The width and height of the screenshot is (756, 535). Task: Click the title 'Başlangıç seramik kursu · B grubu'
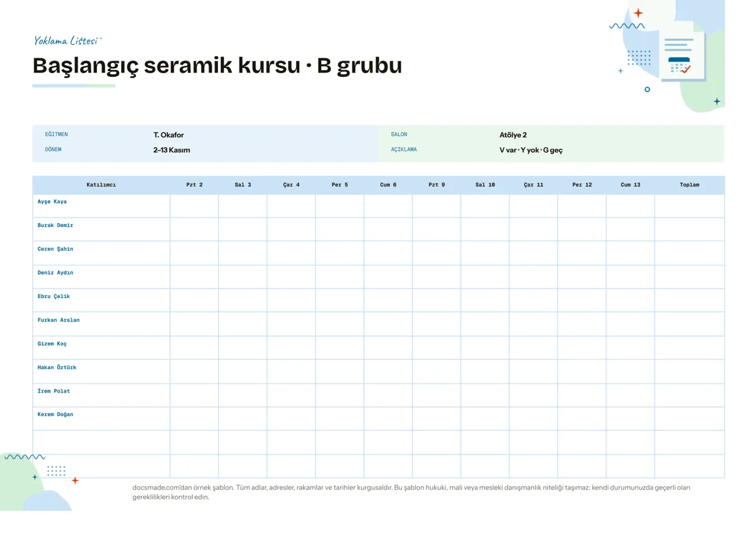pyautogui.click(x=217, y=66)
